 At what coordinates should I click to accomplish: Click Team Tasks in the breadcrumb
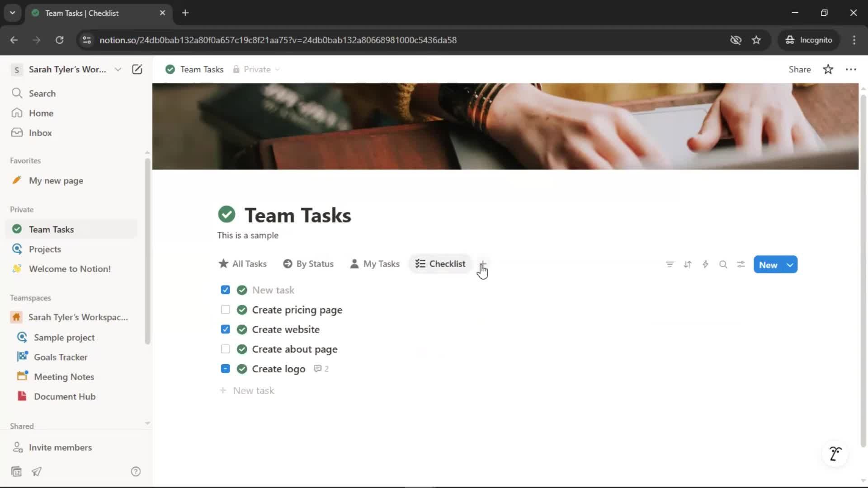click(195, 69)
